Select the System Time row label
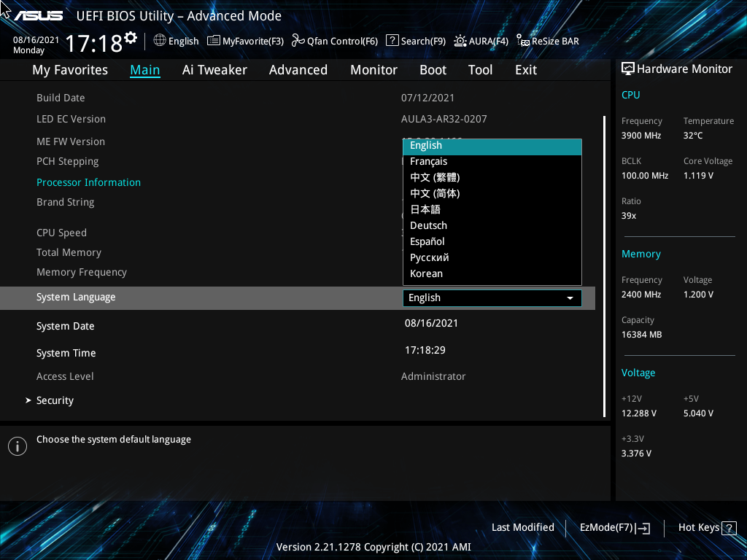Viewport: 747px width, 560px height. click(x=66, y=354)
